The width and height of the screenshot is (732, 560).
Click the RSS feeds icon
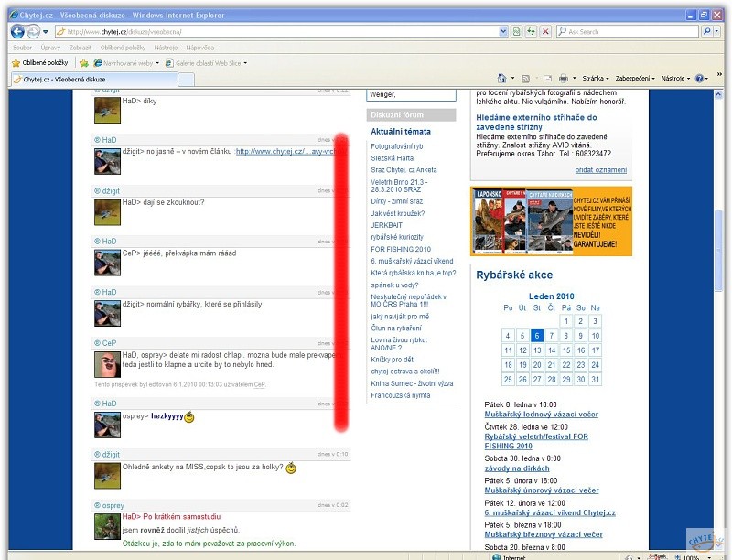pyautogui.click(x=525, y=79)
